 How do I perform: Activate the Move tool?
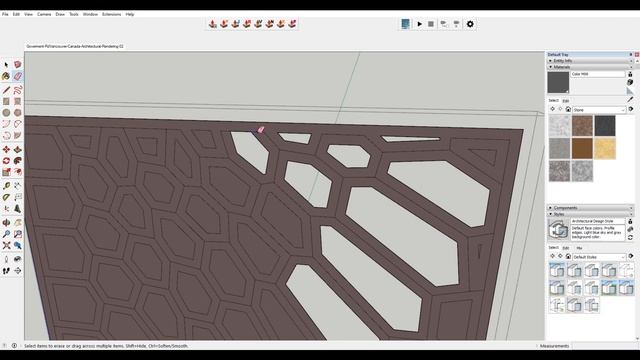click(x=6, y=149)
